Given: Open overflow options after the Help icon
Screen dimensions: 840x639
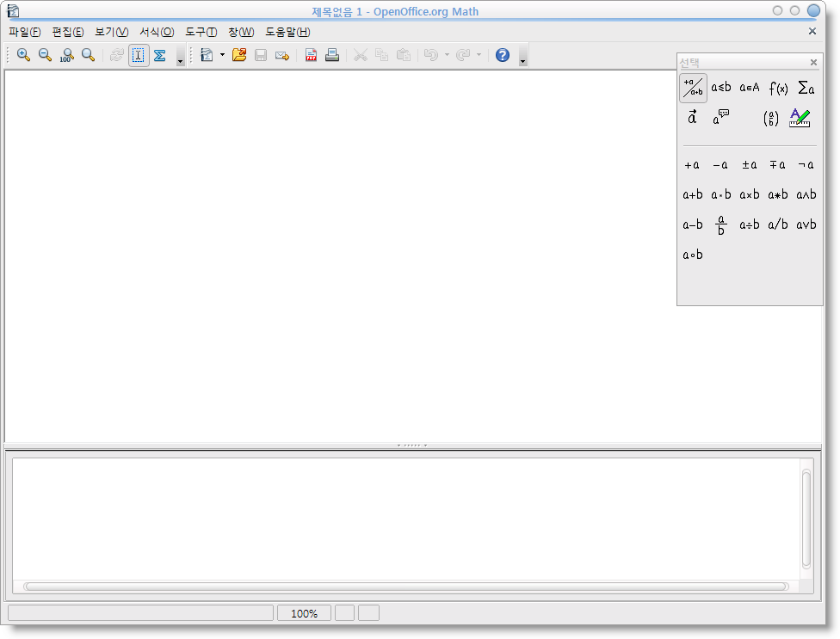Looking at the screenshot, I should (523, 56).
